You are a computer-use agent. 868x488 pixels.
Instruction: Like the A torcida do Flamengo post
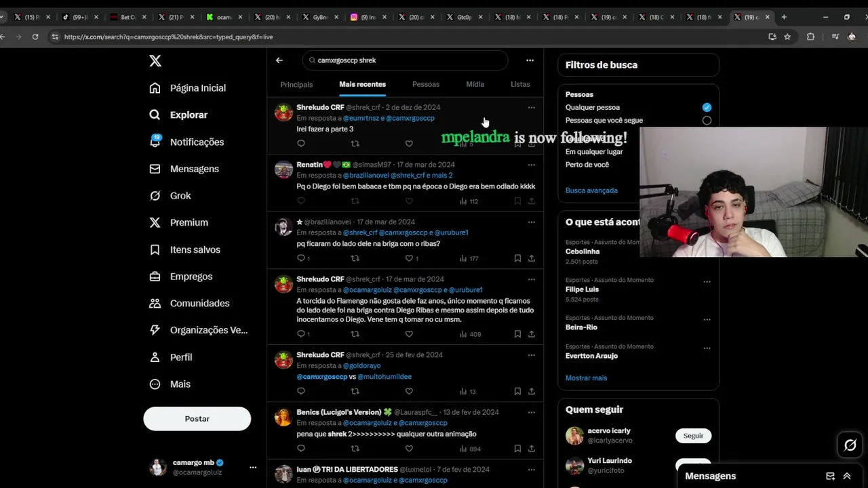tap(409, 334)
